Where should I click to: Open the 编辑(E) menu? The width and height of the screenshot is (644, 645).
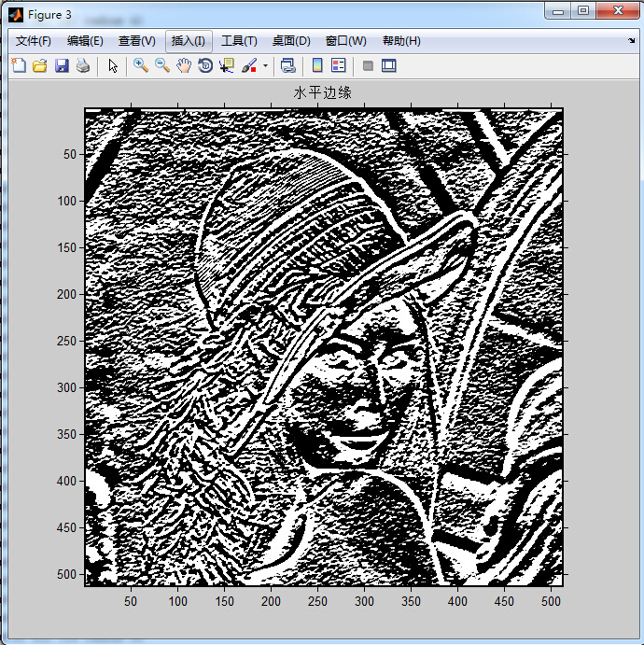click(85, 41)
